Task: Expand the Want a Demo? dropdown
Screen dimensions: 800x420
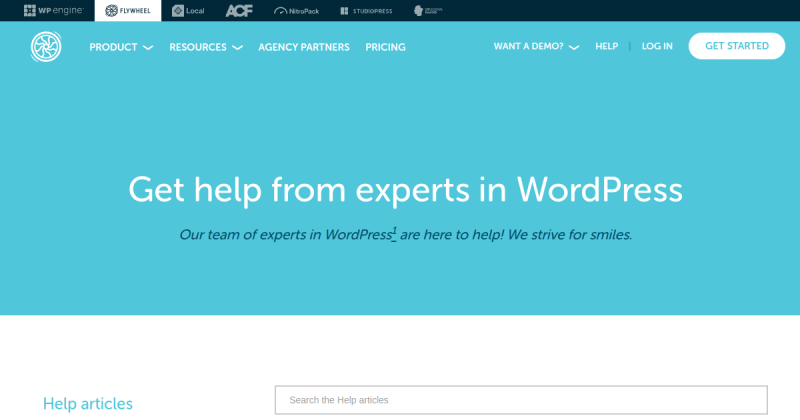Action: [x=536, y=46]
